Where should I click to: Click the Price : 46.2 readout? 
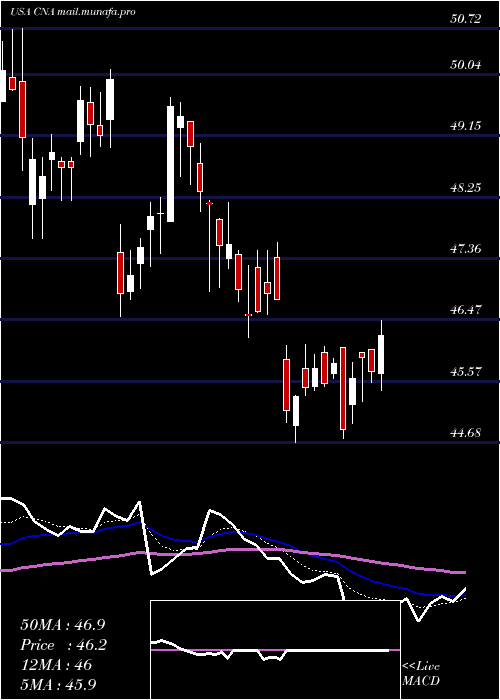tap(63, 645)
